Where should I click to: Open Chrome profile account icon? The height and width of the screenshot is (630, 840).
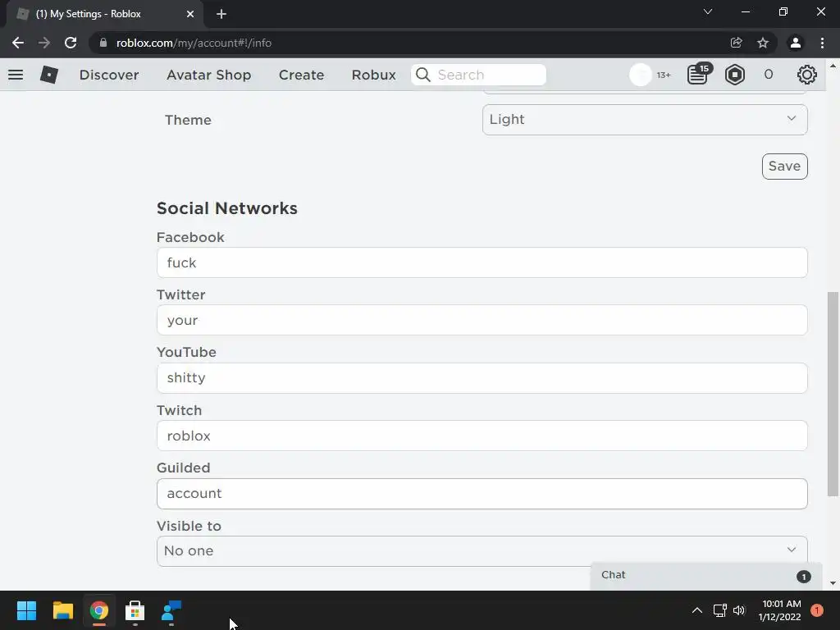pyautogui.click(x=796, y=43)
